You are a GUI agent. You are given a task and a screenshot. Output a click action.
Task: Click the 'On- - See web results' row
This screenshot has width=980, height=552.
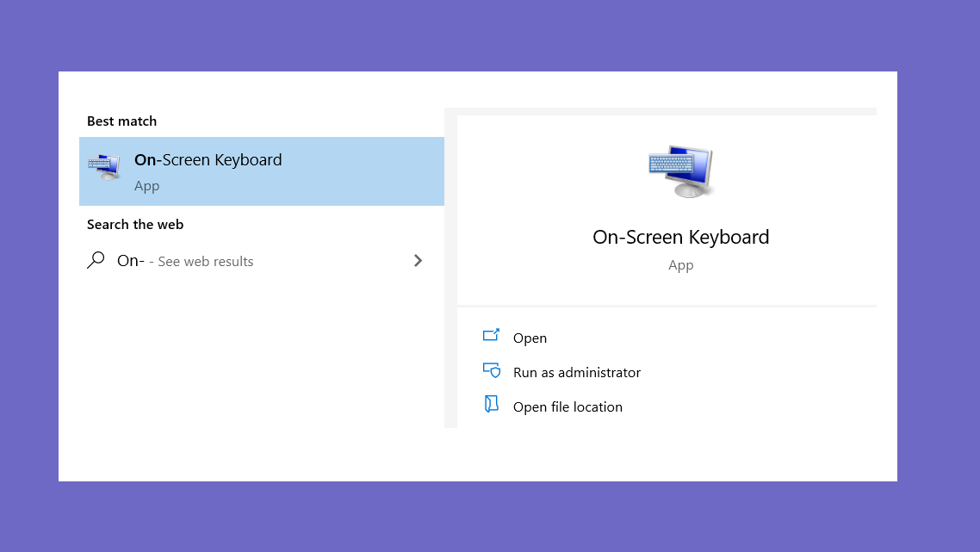tap(261, 261)
